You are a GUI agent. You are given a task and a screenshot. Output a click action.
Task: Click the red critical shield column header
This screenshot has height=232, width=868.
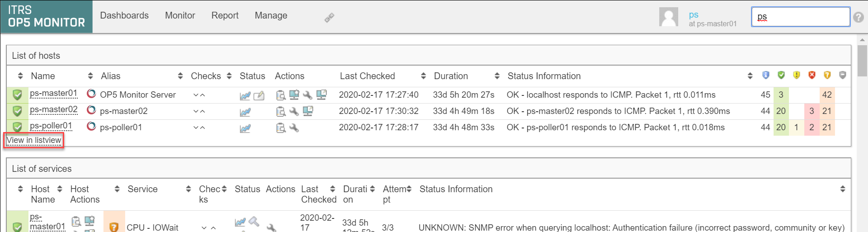point(812,75)
